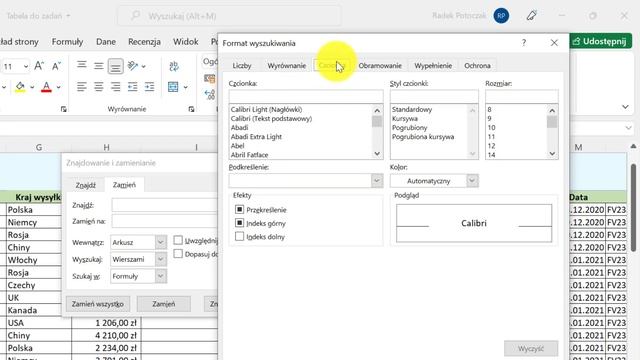Click the search magnifier icon in title bar
The height and width of the screenshot is (360, 640).
(135, 16)
